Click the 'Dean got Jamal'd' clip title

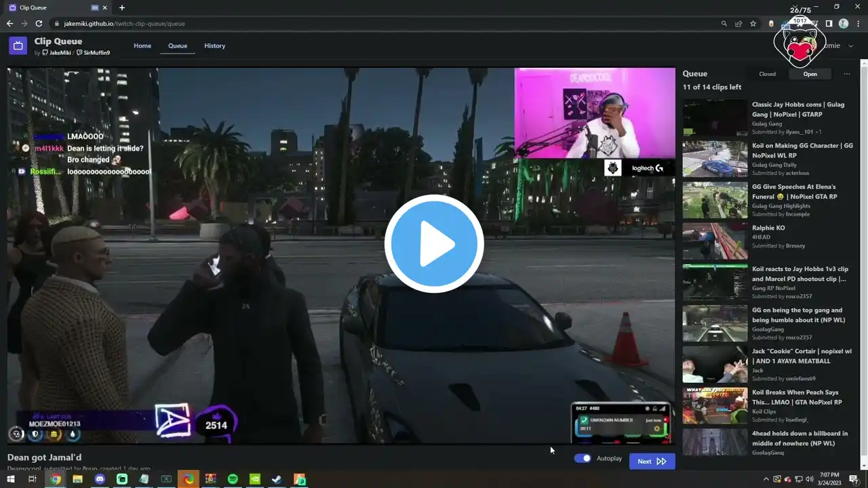[45, 457]
